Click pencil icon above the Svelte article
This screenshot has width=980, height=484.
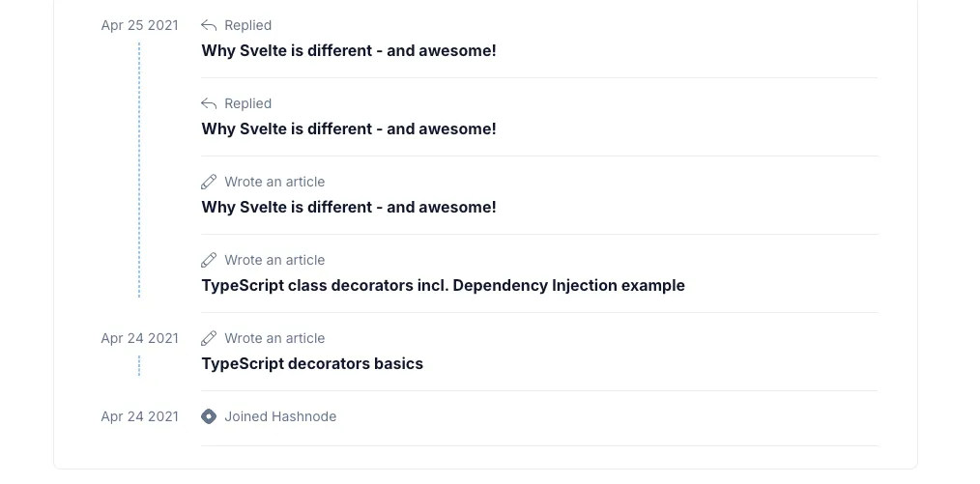[209, 182]
